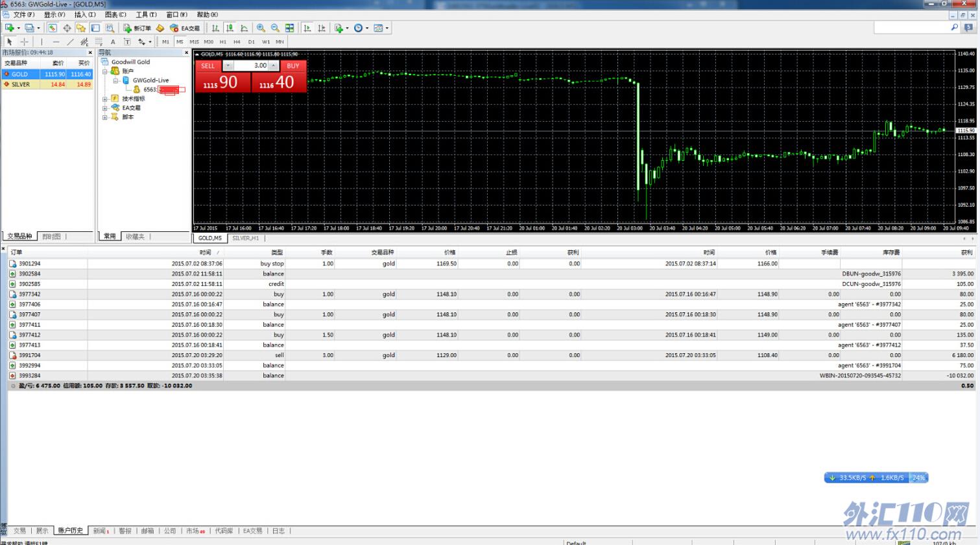The image size is (980, 545).
Task: Click the zoom in magnifier icon
Action: pos(261,28)
